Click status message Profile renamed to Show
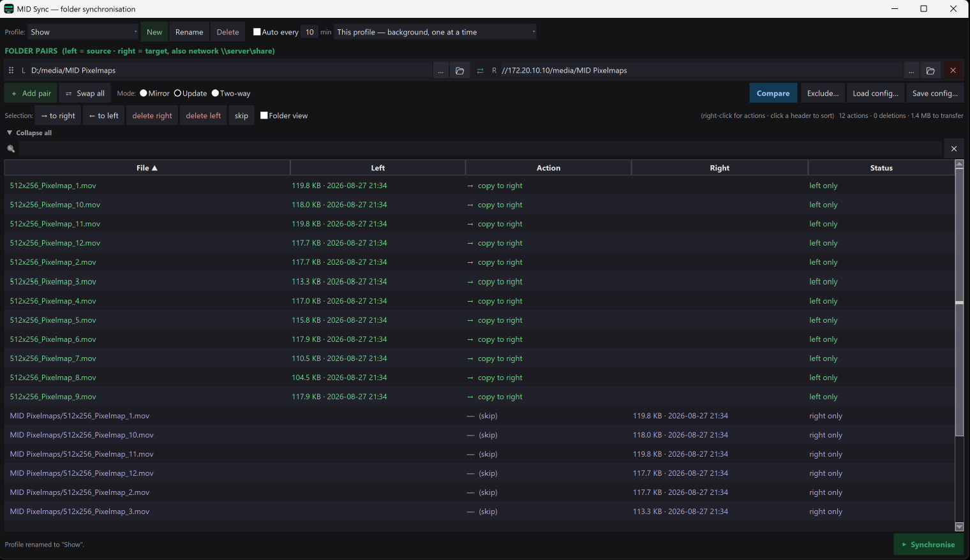 click(x=45, y=545)
